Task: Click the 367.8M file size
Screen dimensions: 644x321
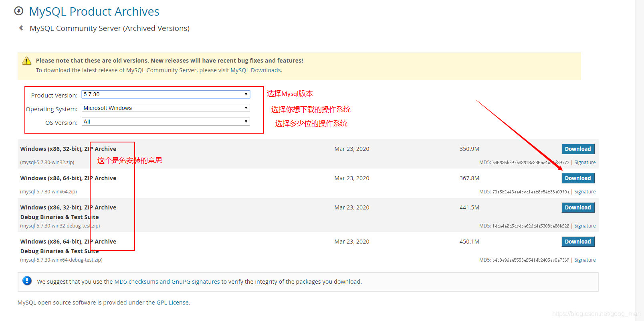Action: (469, 178)
